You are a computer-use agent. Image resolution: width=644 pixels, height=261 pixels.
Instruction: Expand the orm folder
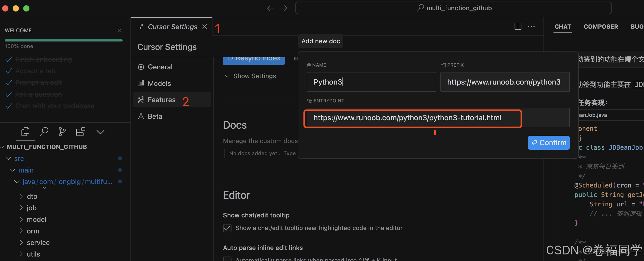(33, 231)
